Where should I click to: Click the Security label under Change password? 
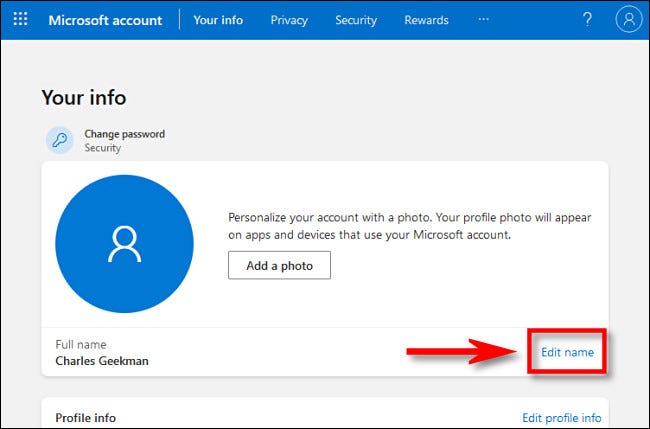[102, 148]
